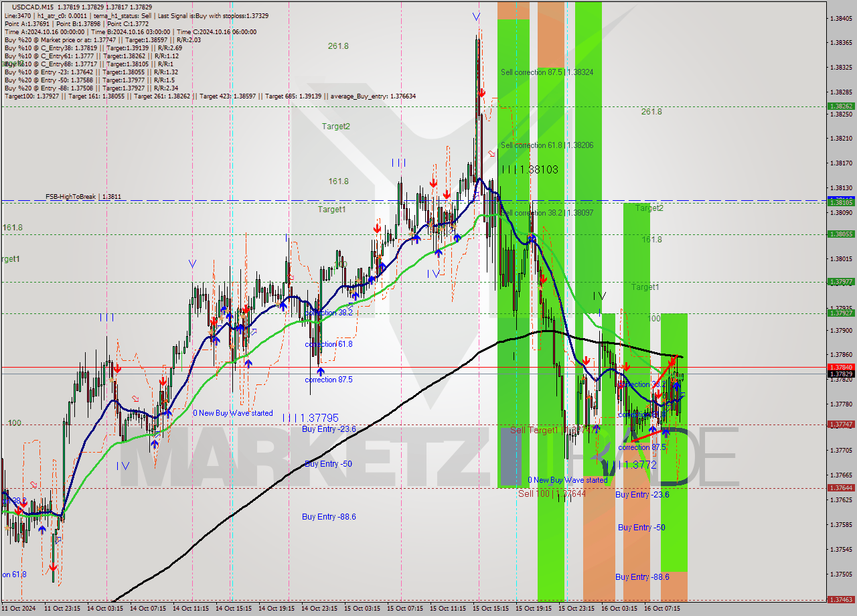Viewport: 857px width, 616px height.
Task: Click the 1.37705 price scale value
Action: [840, 450]
